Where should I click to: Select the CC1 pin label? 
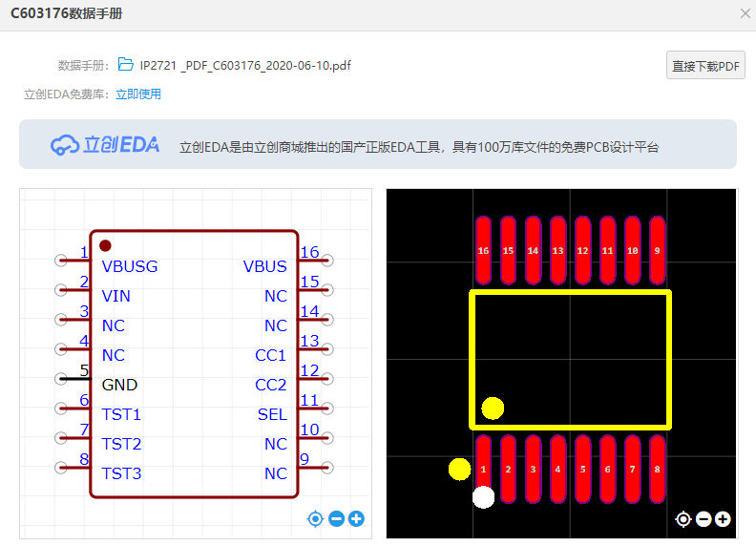click(x=270, y=355)
